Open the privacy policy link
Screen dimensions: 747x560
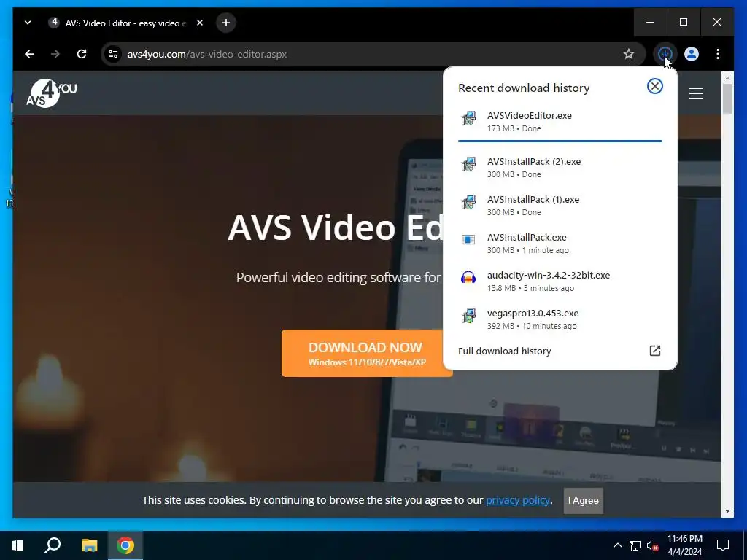point(517,500)
